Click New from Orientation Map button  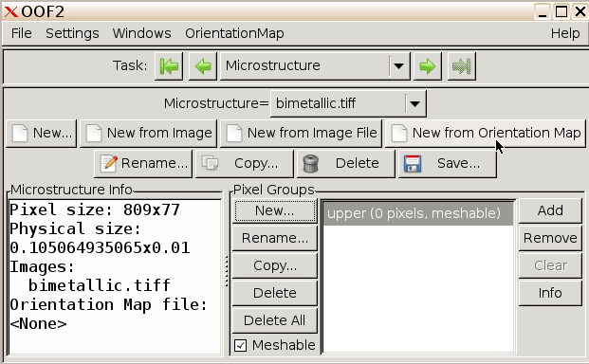click(486, 134)
